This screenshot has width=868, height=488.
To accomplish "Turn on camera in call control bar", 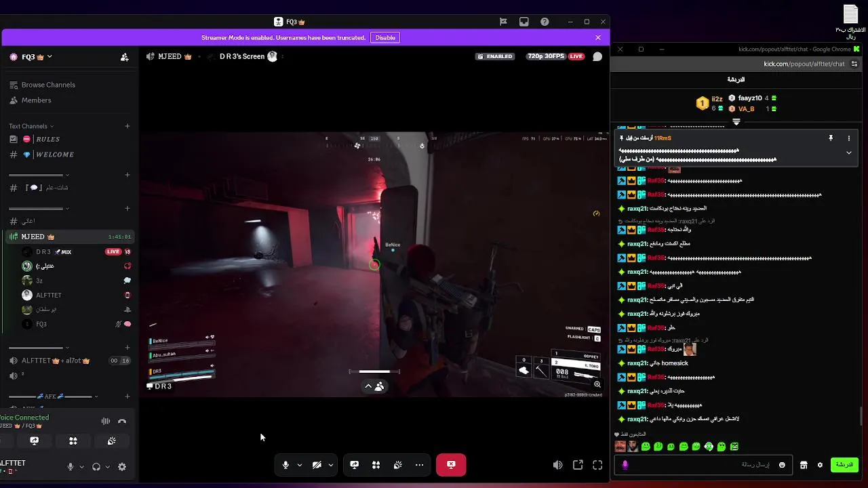I will 317,465.
